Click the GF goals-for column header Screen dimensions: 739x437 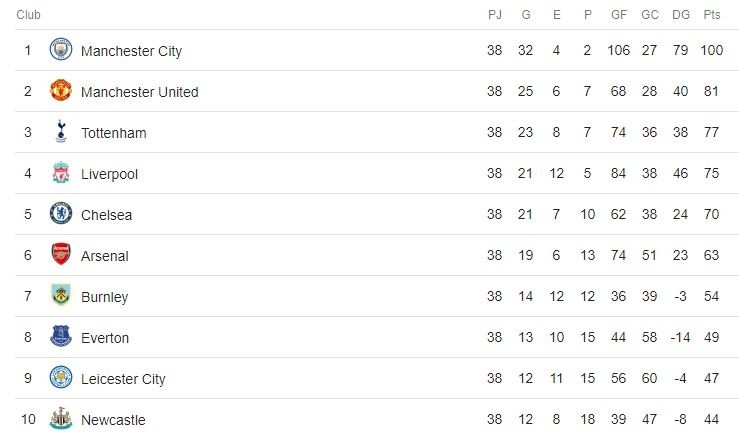(618, 15)
